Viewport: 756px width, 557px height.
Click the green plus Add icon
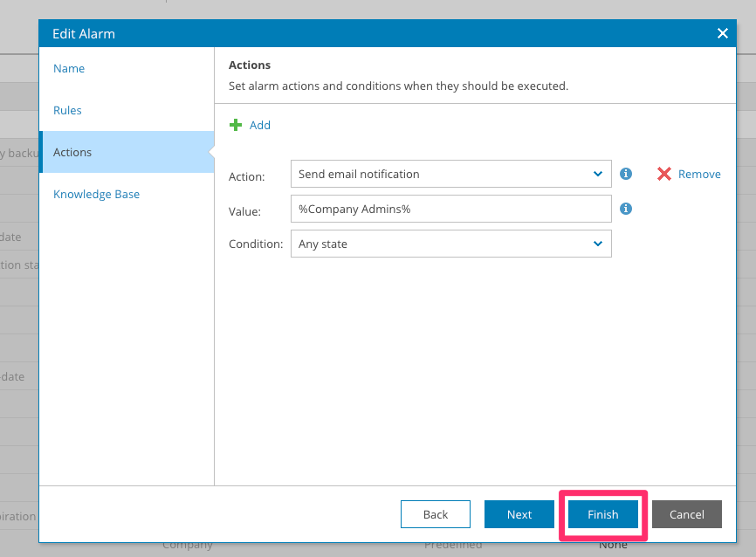[236, 125]
